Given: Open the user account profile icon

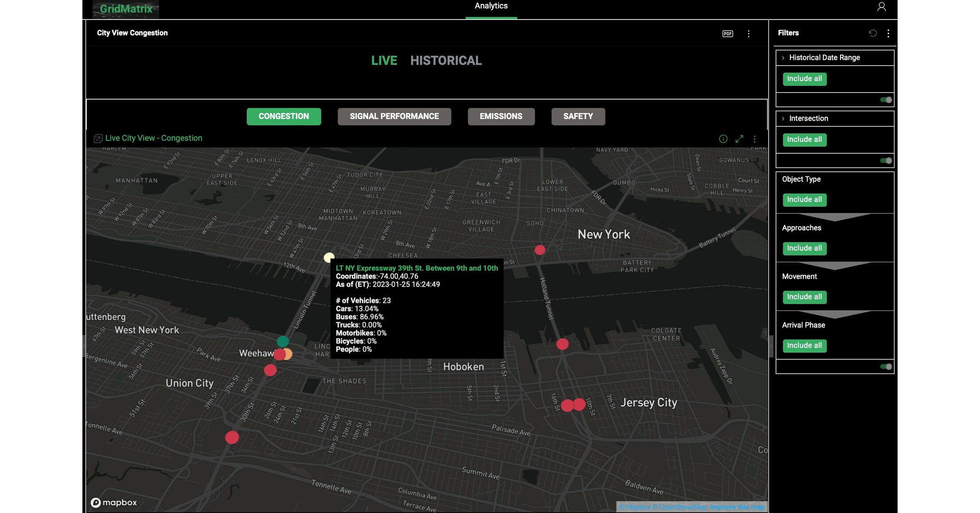Looking at the screenshot, I should pos(881,7).
